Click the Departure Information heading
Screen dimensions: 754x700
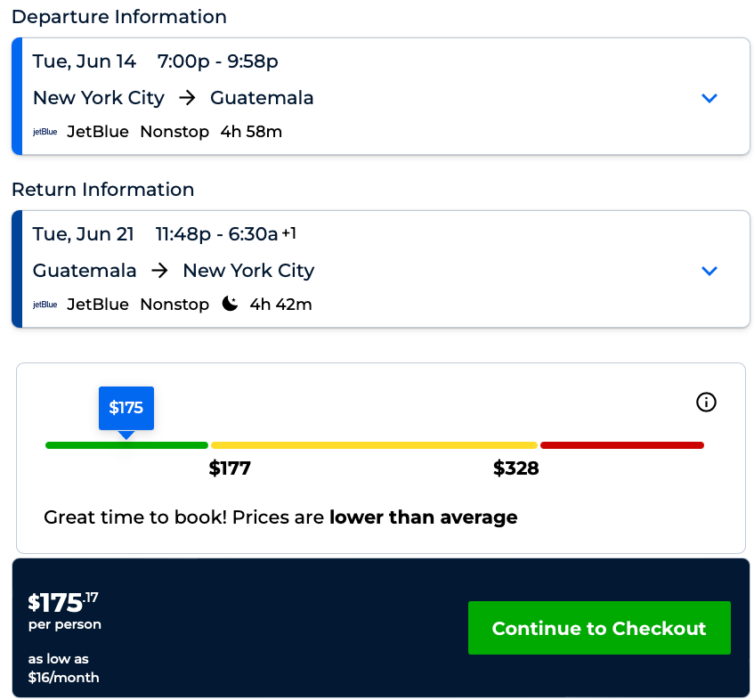click(x=119, y=17)
